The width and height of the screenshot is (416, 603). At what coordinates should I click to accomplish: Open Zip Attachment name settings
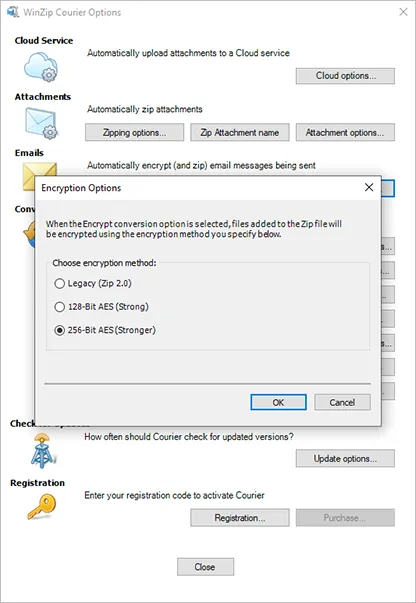240,132
